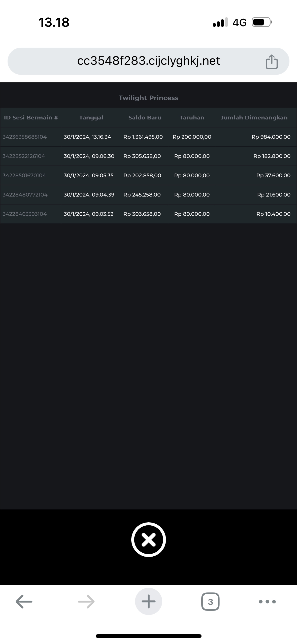Screen dimensions: 297x644
Task: Tap the forward navigation arrow
Action: [x=86, y=602]
